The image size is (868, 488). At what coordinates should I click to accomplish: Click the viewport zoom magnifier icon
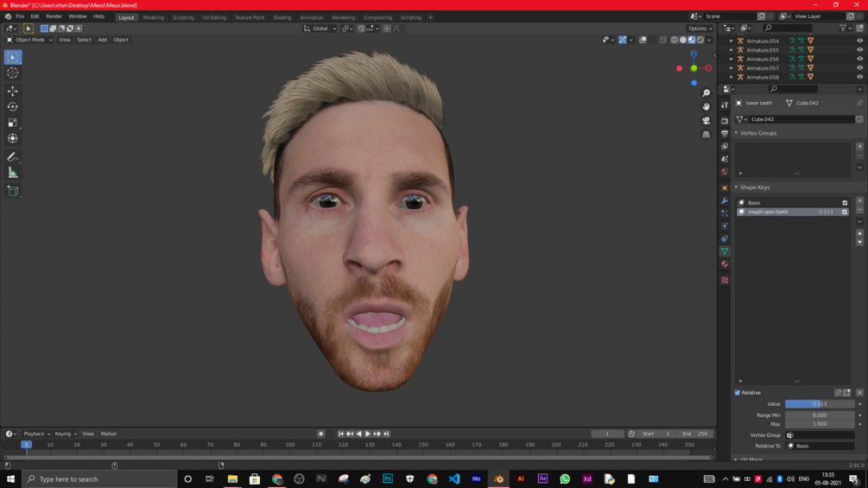pyautogui.click(x=706, y=93)
